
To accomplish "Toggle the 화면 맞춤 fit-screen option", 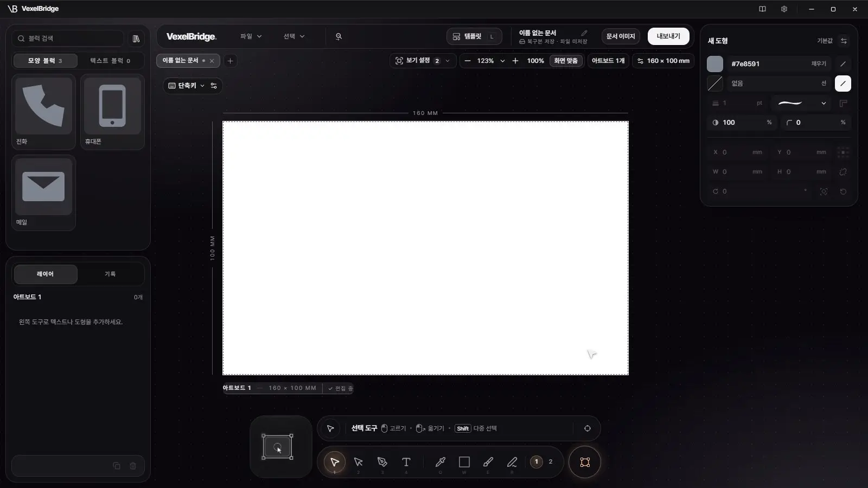I will point(566,61).
